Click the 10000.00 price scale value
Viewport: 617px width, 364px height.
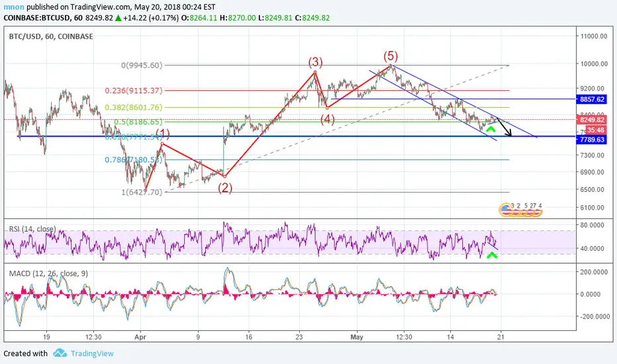[594, 64]
